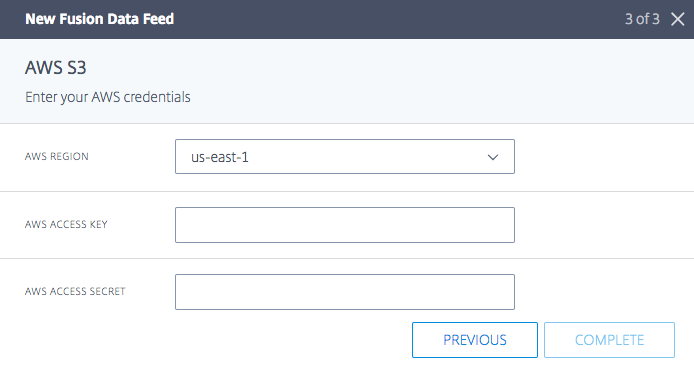
Task: Expand region list with the chevron arrow
Action: [x=493, y=157]
